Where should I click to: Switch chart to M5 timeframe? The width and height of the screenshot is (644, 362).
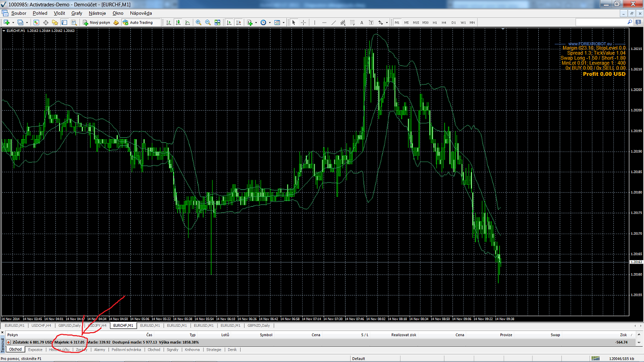pyautogui.click(x=407, y=22)
